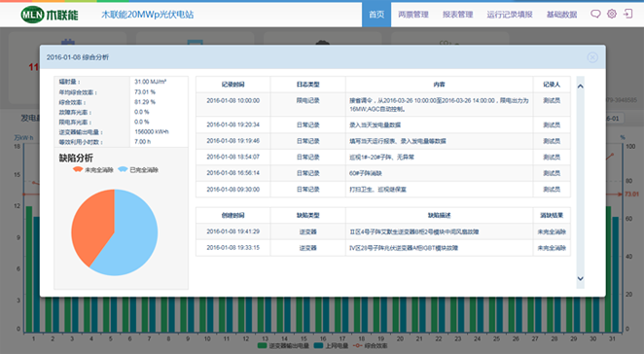Click the 消缺结果 column header

[x=552, y=215]
